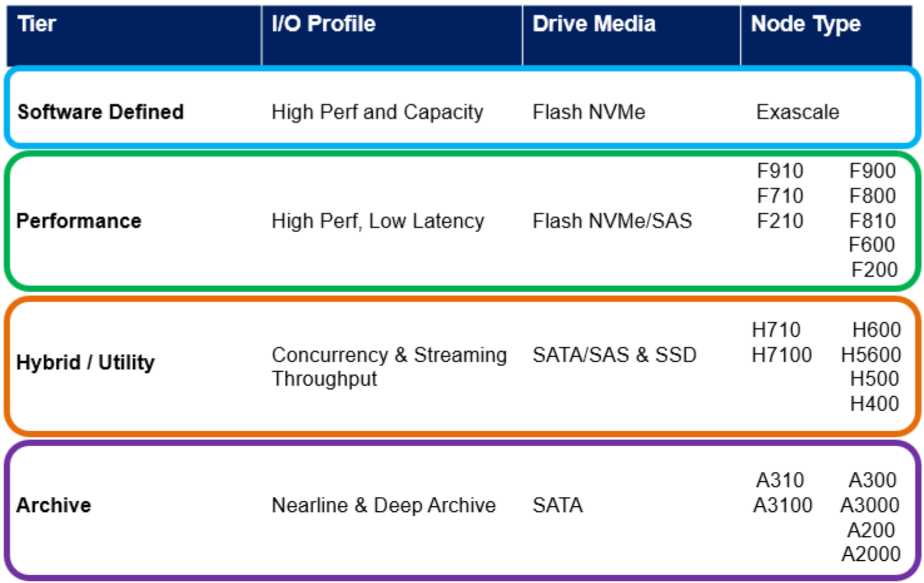This screenshot has height=583, width=924.
Task: Select node type F910
Action: coord(780,171)
